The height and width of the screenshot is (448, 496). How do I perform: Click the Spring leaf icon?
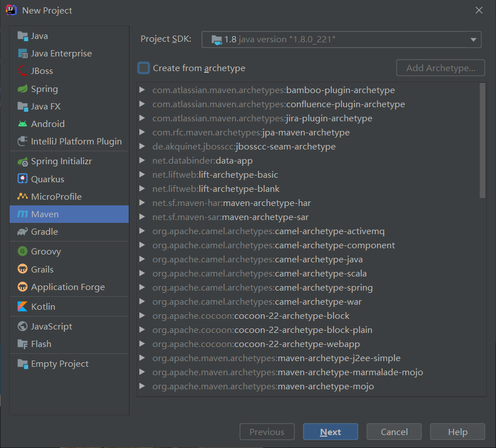click(23, 89)
